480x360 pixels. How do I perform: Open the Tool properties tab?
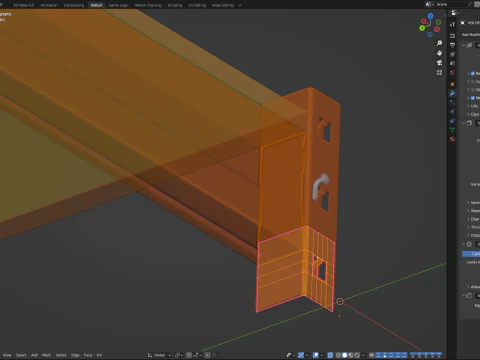click(452, 24)
